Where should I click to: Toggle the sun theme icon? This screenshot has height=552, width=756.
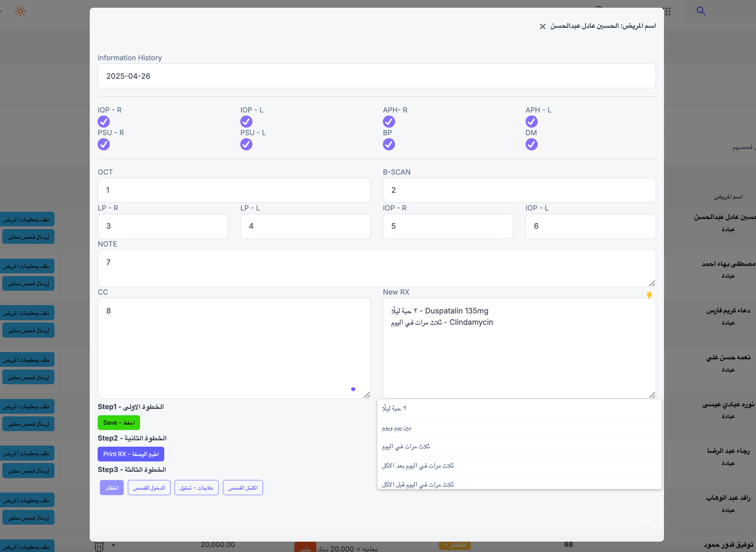pos(20,11)
